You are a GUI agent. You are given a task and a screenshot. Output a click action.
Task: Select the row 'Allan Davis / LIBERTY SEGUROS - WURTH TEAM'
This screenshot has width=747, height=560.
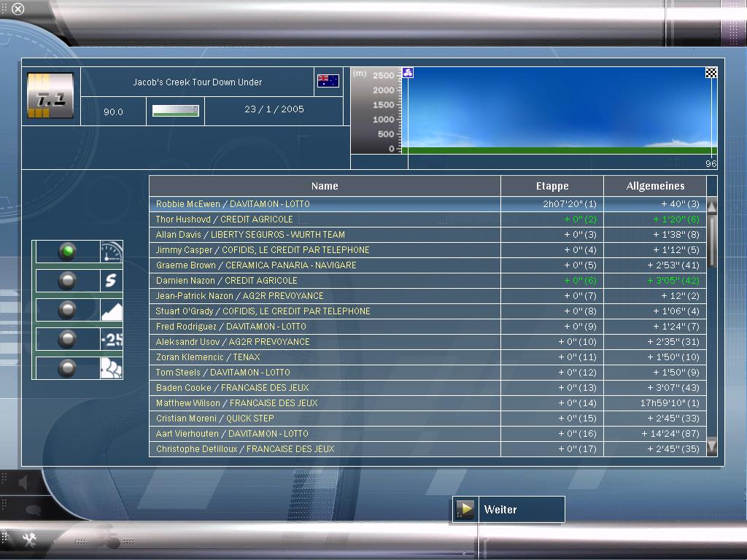pyautogui.click(x=427, y=234)
